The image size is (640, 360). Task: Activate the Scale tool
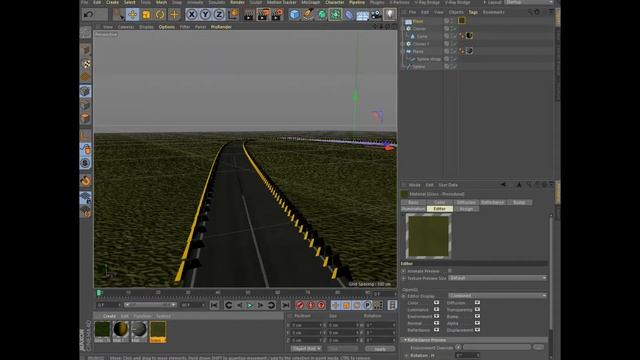tap(146, 15)
